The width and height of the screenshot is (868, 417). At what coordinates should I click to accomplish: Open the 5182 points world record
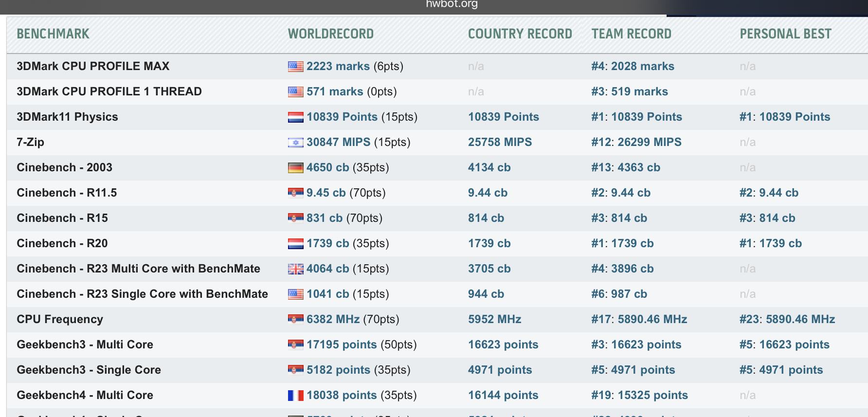pyautogui.click(x=339, y=370)
